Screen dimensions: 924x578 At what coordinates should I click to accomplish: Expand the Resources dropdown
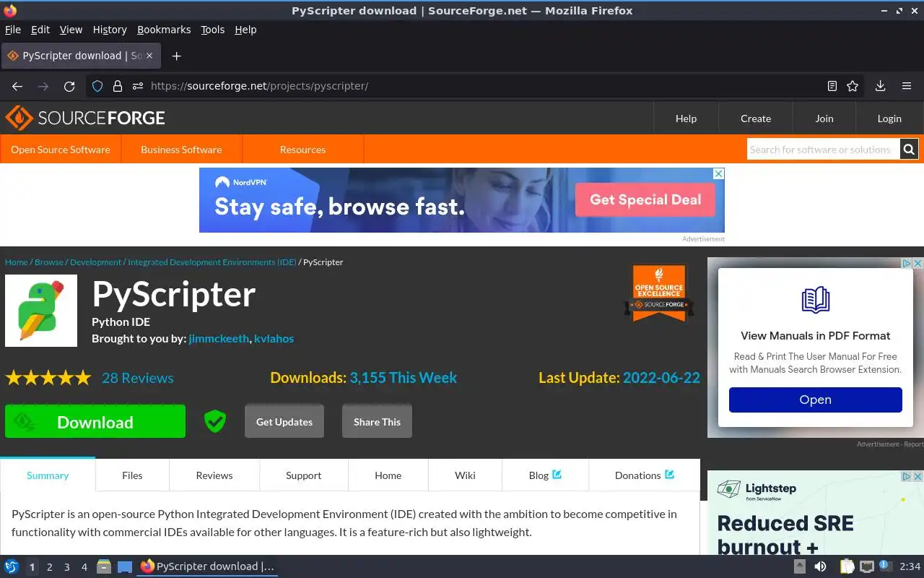tap(302, 150)
